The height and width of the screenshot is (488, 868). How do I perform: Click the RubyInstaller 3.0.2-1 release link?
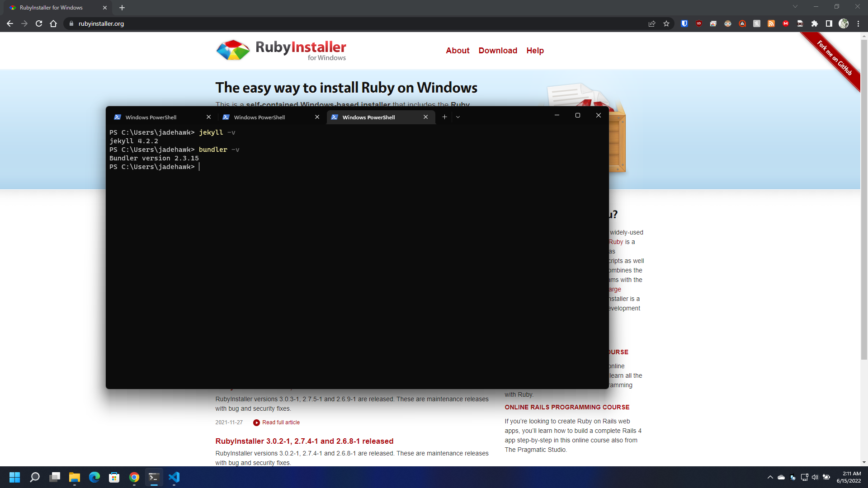[304, 441]
